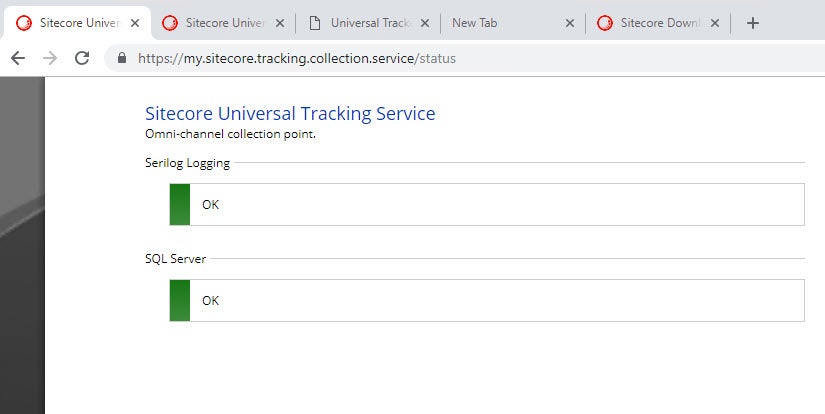Click the browser back arrow
The height and width of the screenshot is (414, 825).
17,58
